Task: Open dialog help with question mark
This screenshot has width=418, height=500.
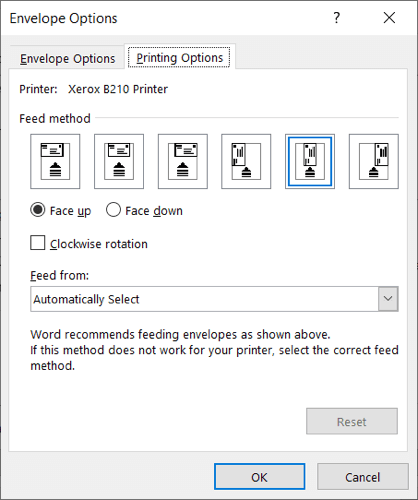Action: click(337, 18)
